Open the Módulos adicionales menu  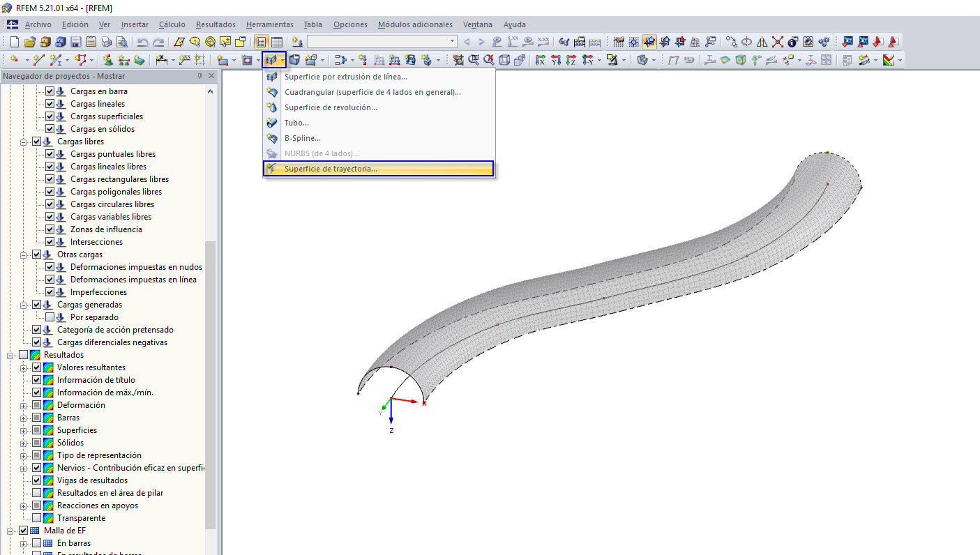415,24
